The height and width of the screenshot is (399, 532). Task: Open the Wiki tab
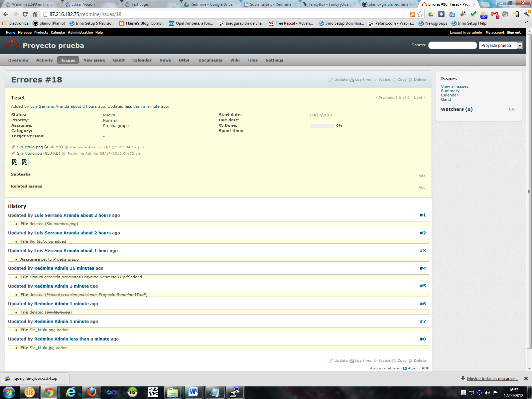click(235, 60)
